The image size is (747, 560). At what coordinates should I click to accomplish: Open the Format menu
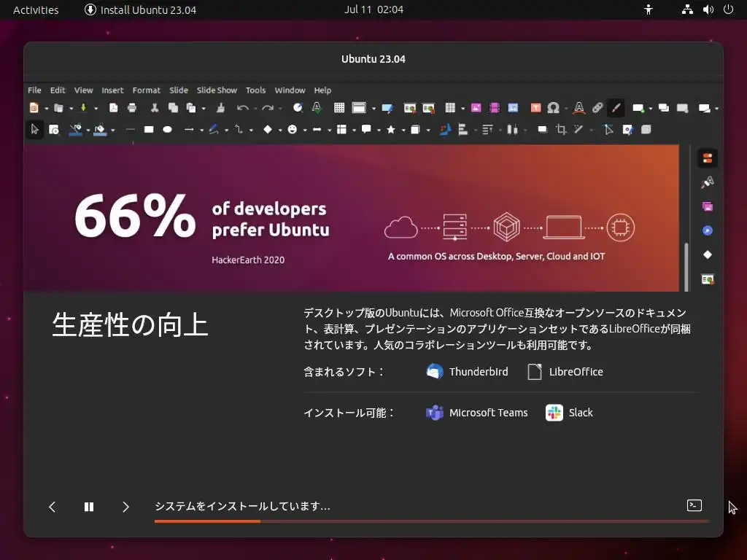pyautogui.click(x=146, y=90)
